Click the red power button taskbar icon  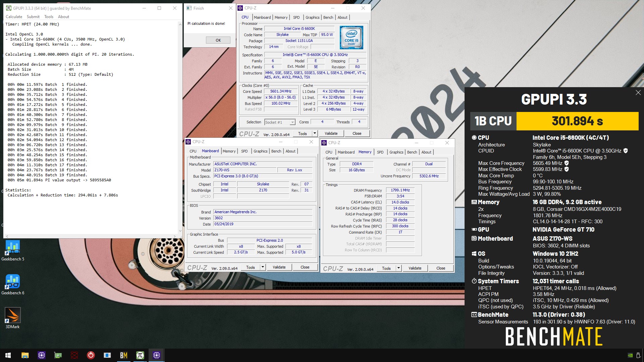pyautogui.click(x=91, y=355)
